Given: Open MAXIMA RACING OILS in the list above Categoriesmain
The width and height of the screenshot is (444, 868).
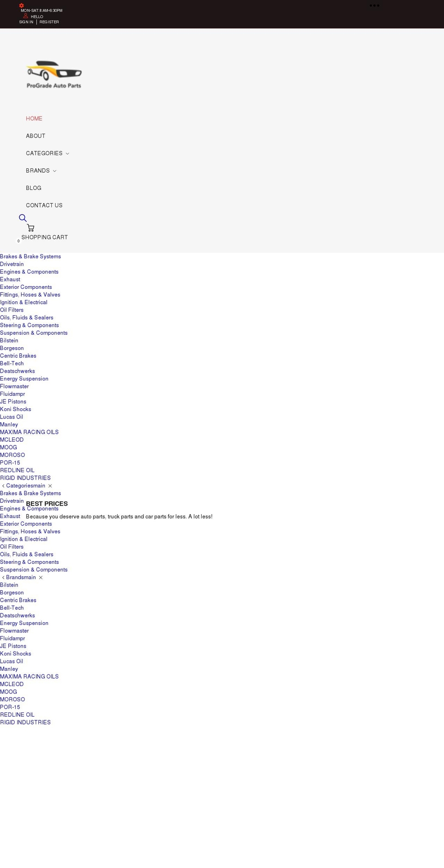Looking at the screenshot, I should pyautogui.click(x=29, y=432).
